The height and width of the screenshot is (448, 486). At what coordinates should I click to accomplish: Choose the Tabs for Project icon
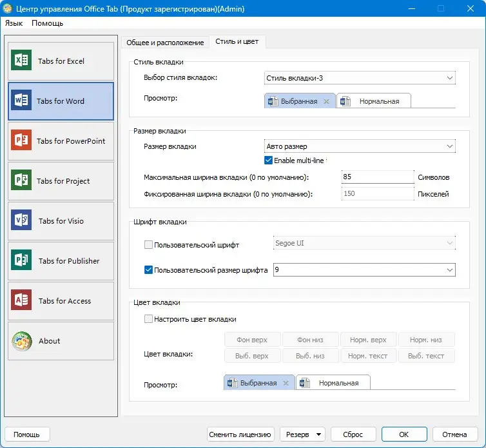click(21, 180)
